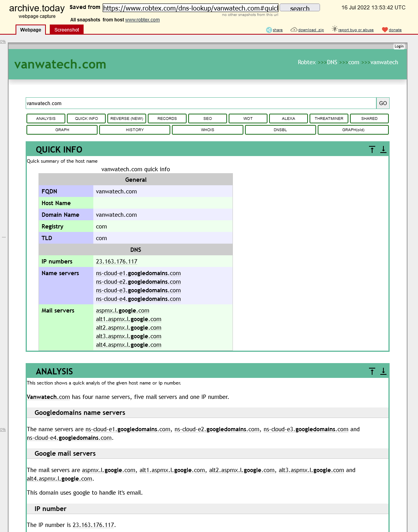The image size is (418, 532).
Task: Open ns-cloud-e2.googledomains.com in Quick Info table
Action: [138, 282]
